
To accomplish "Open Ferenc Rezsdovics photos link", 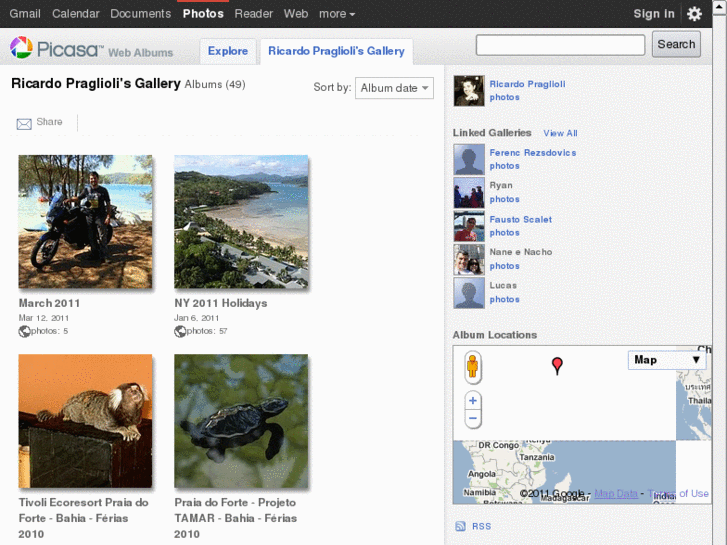I will [504, 166].
